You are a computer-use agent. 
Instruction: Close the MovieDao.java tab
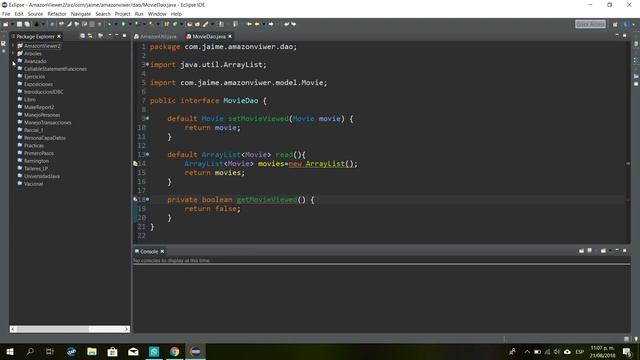click(230, 36)
